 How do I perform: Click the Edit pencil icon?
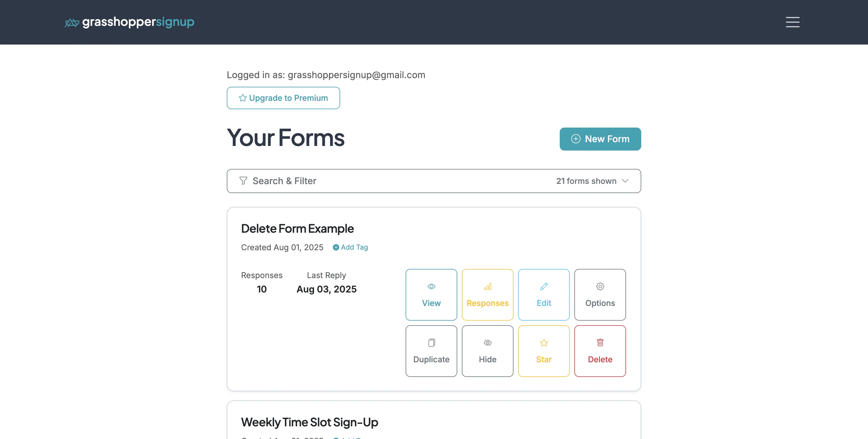coord(544,286)
